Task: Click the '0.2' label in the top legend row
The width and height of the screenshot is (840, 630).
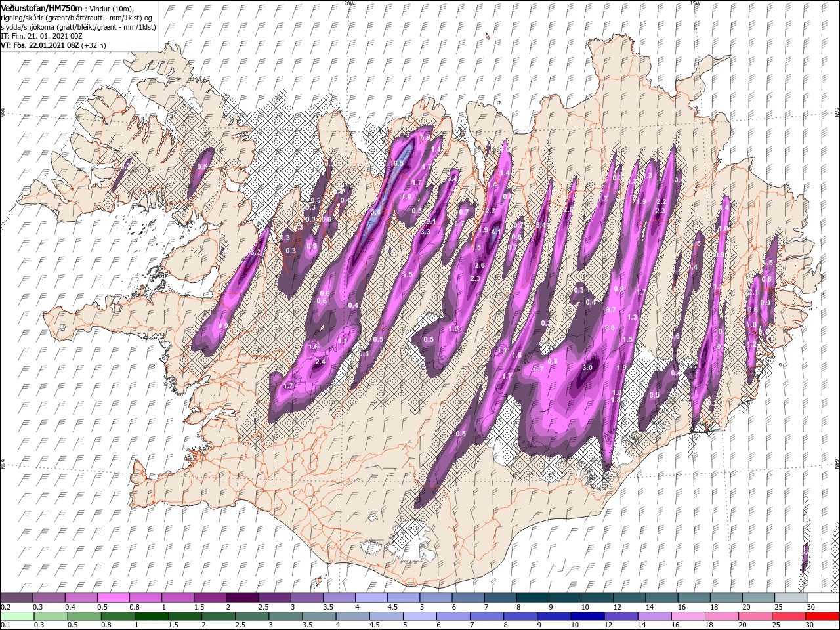Action: click(6, 607)
